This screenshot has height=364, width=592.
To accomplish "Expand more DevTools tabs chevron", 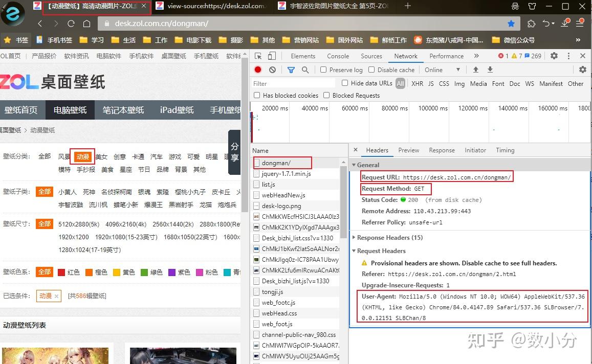I will click(x=476, y=56).
